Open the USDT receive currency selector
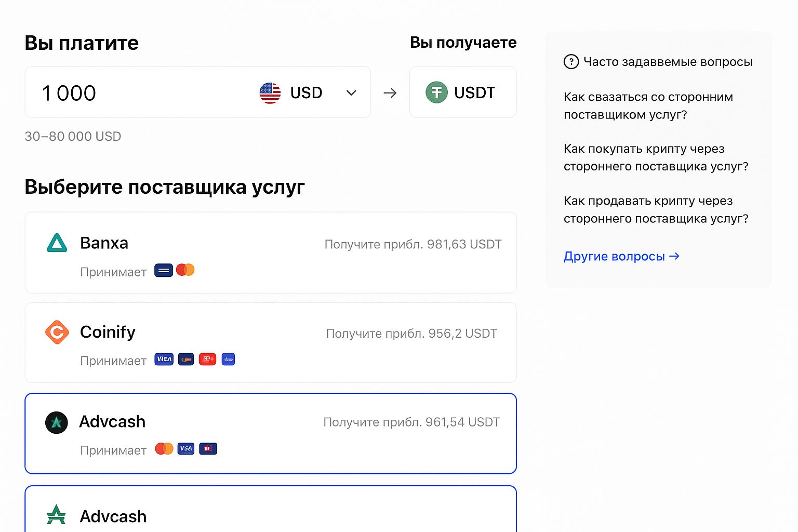The width and height of the screenshot is (798, 532). pos(463,92)
